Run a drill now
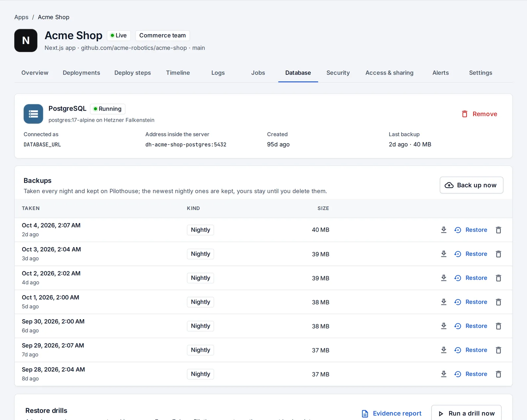 466,413
